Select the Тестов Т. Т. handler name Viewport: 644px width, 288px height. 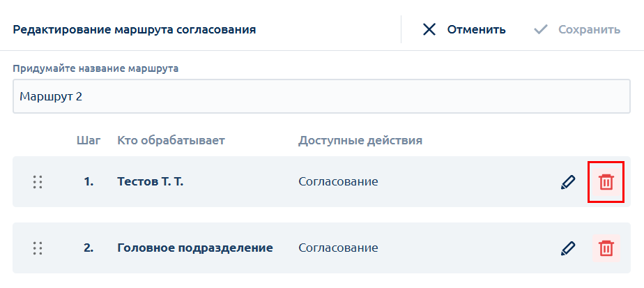(x=151, y=181)
